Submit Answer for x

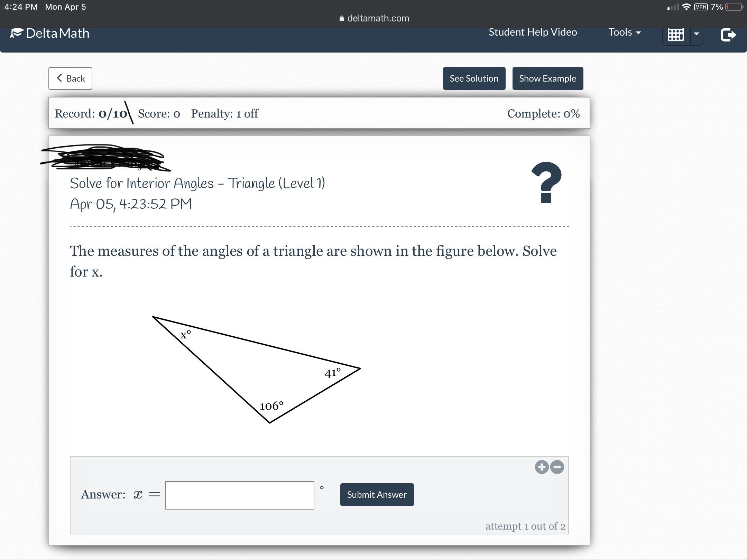377,495
